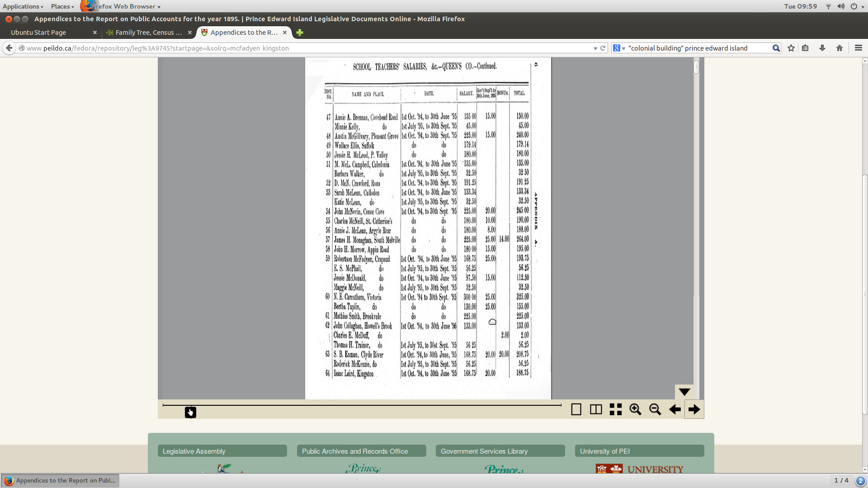
Task: Open the Legislative Assembly link
Action: pyautogui.click(x=194, y=451)
